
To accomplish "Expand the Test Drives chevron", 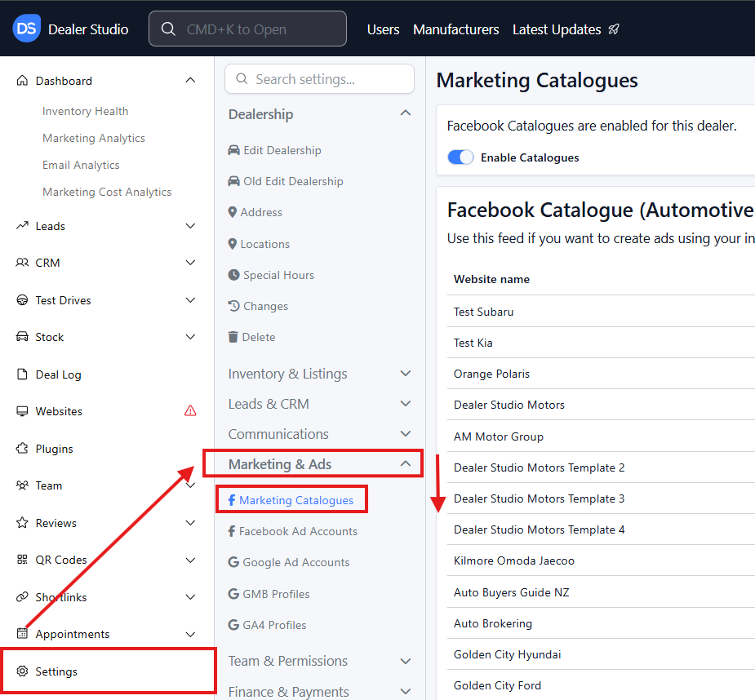I will pos(191,300).
